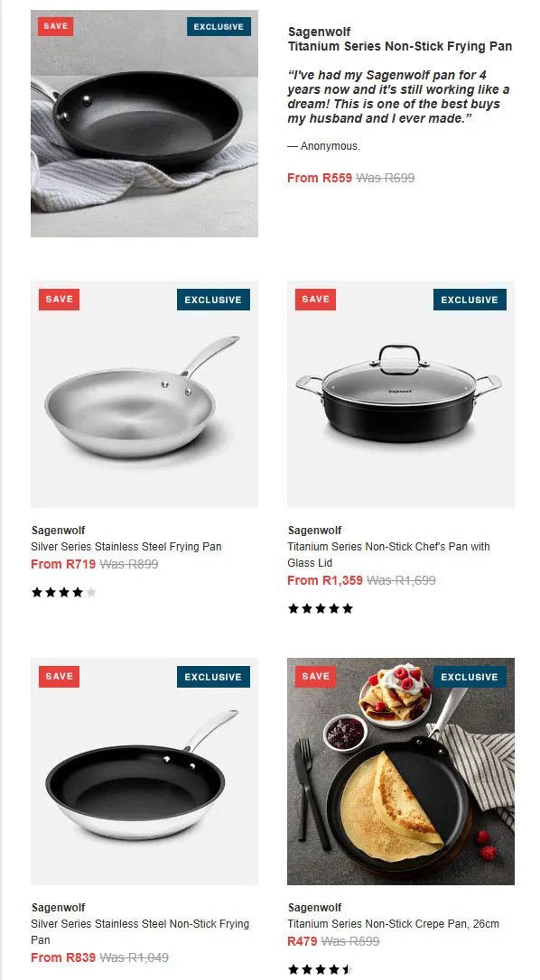
Task: Click SAVE badge on Silver Series Non-Stick Frying Pan
Action: coord(59,677)
